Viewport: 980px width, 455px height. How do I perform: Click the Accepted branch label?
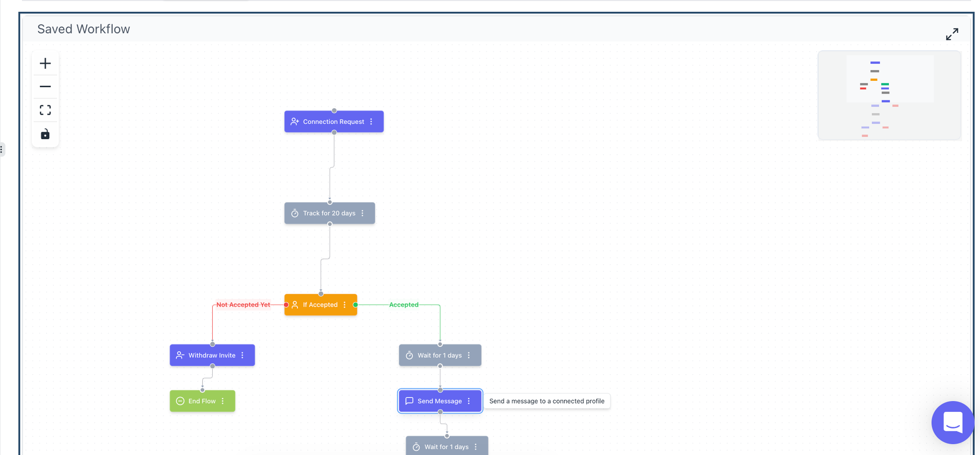point(403,305)
